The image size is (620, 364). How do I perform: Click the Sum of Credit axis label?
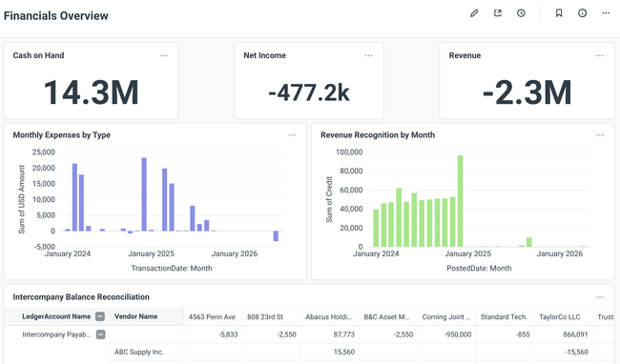[329, 199]
